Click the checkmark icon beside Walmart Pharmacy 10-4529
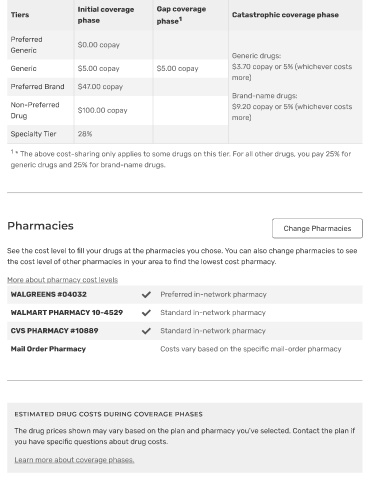370x480 pixels. [x=146, y=313]
